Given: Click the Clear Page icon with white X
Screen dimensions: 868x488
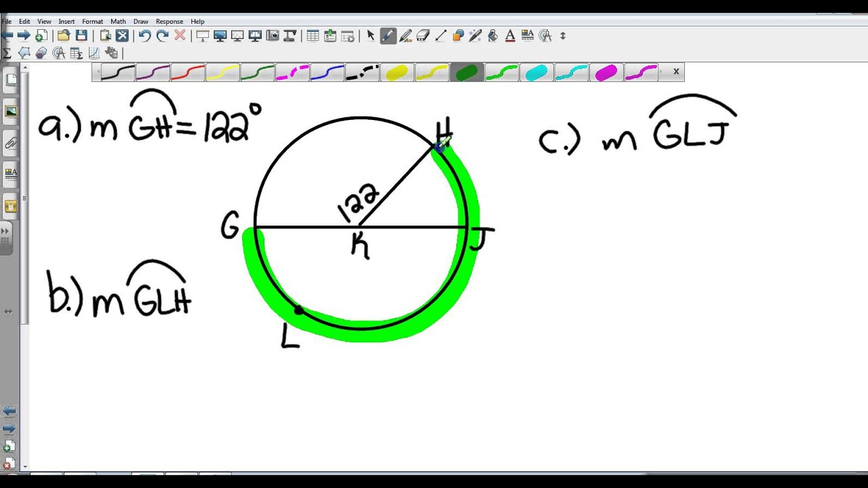Looking at the screenshot, I should click(122, 36).
